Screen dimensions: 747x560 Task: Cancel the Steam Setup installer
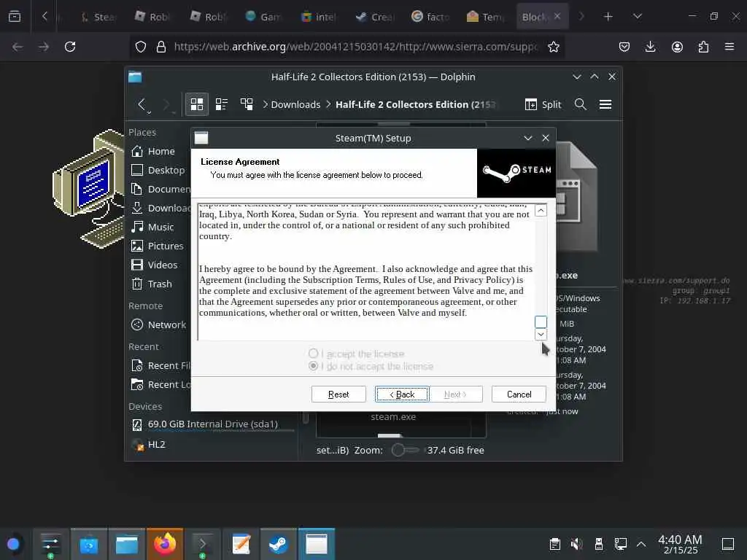point(519,394)
